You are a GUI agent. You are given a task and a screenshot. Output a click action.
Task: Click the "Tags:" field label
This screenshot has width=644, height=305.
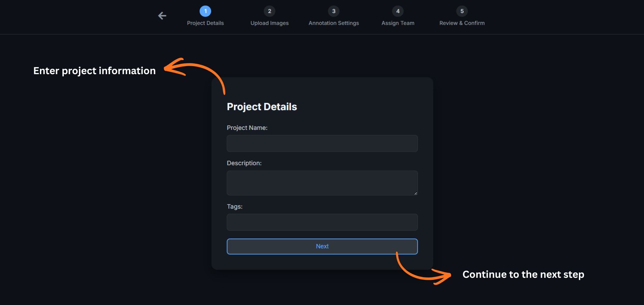[235, 207]
